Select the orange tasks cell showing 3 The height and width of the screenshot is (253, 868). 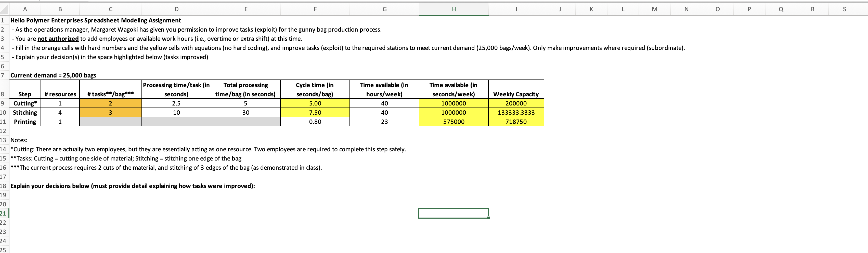point(111,113)
